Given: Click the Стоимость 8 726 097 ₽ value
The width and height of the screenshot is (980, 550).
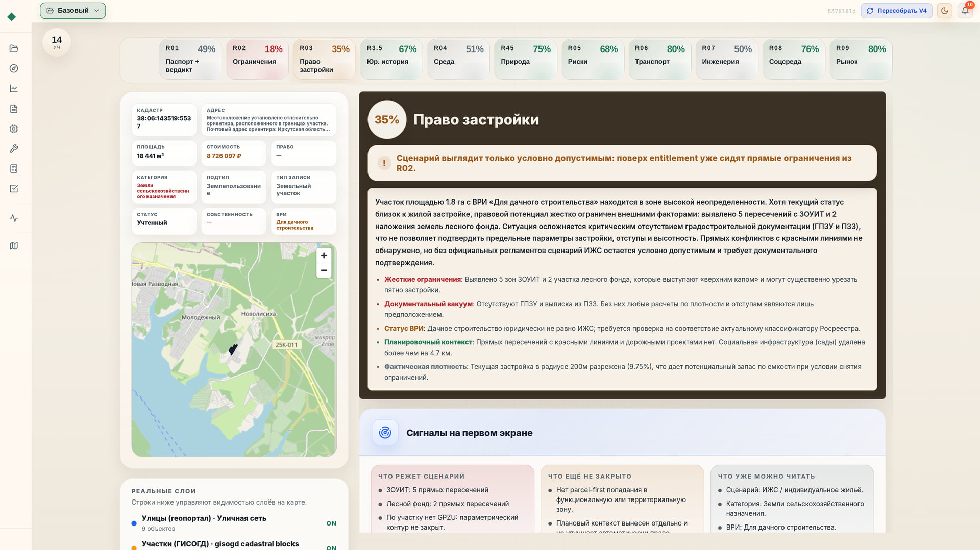Looking at the screenshot, I should click(x=224, y=156).
